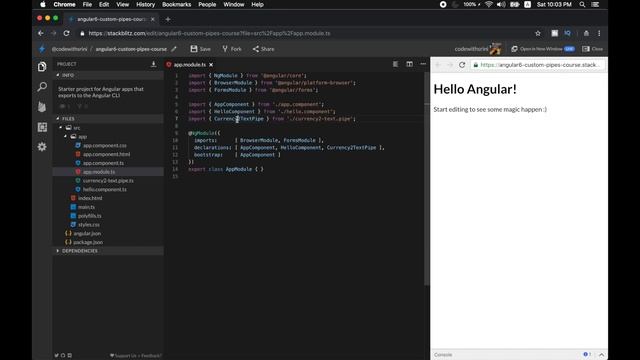Image resolution: width=640 pixels, height=360 pixels.
Task: Reload the Chrome page
Action: [67, 33]
